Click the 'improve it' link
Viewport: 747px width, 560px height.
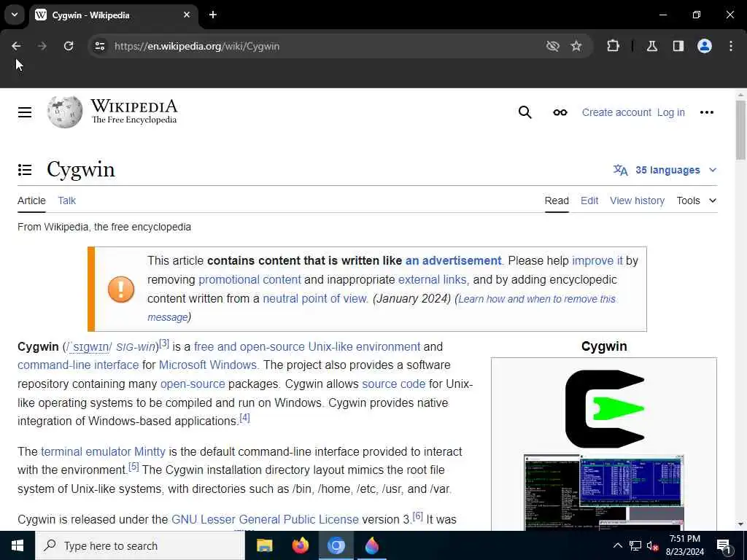click(x=597, y=260)
